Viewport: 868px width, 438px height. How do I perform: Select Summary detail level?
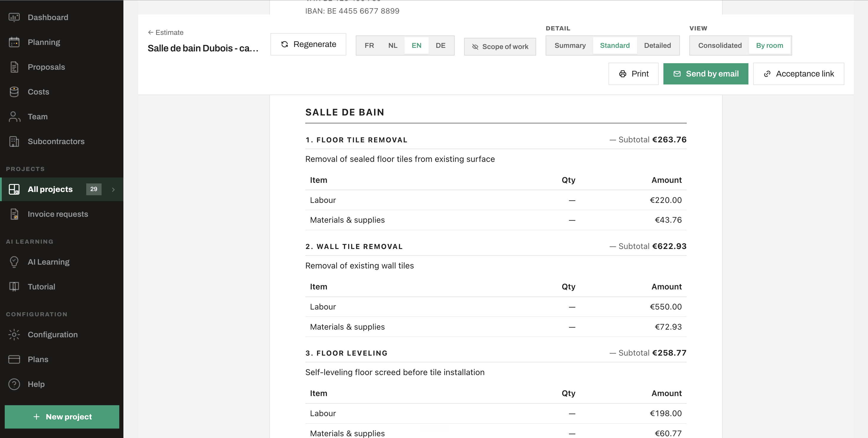tap(570, 45)
